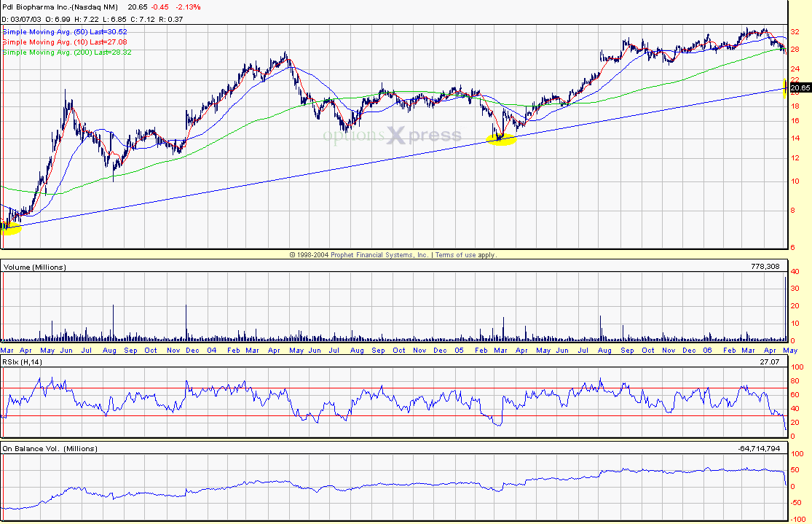Select the "H: 7.22" high price readout

[x=87, y=19]
